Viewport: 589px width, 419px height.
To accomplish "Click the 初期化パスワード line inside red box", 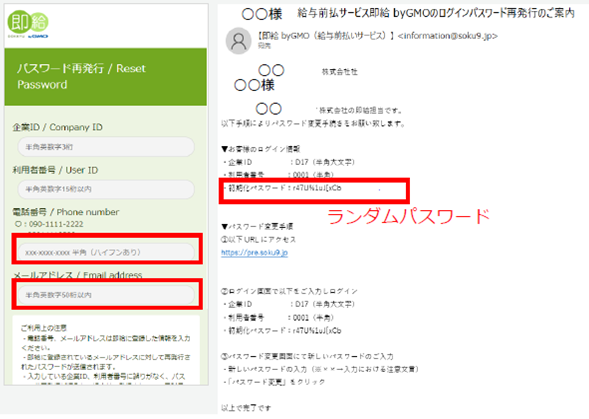I will click(282, 188).
